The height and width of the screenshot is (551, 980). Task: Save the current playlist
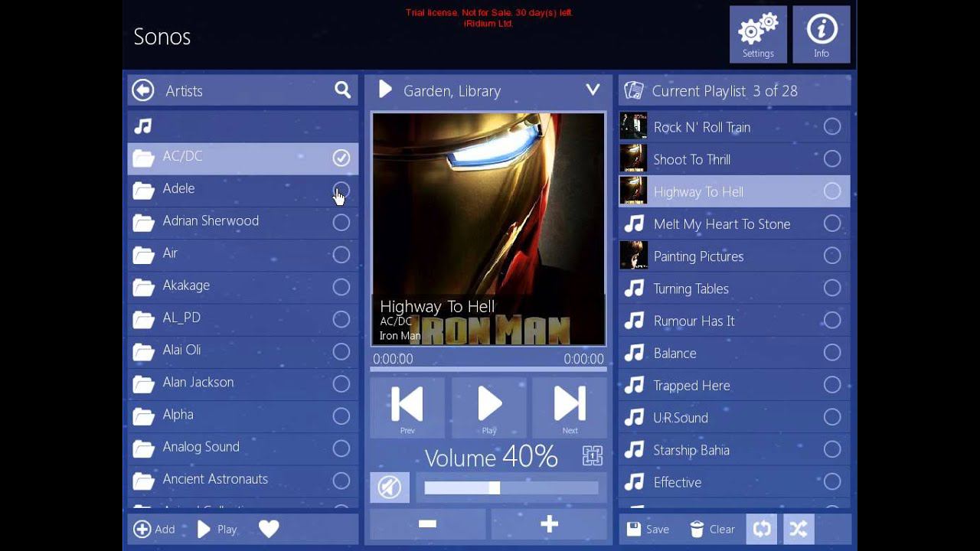(x=648, y=529)
